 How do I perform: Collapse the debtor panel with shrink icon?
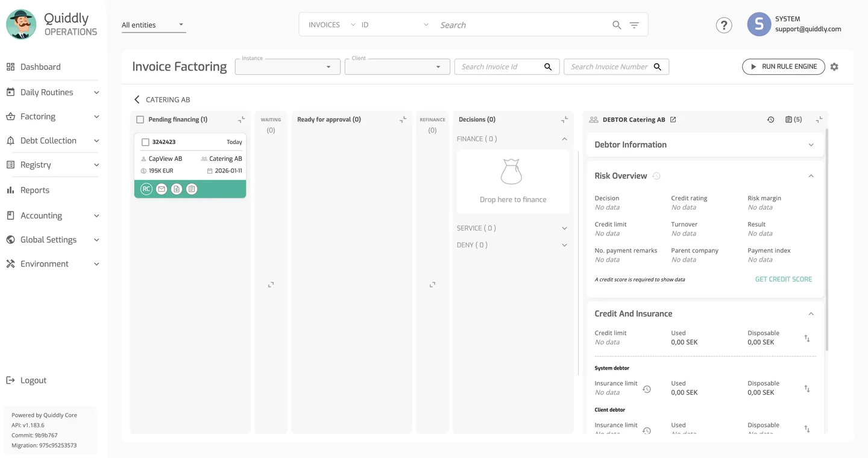(819, 119)
